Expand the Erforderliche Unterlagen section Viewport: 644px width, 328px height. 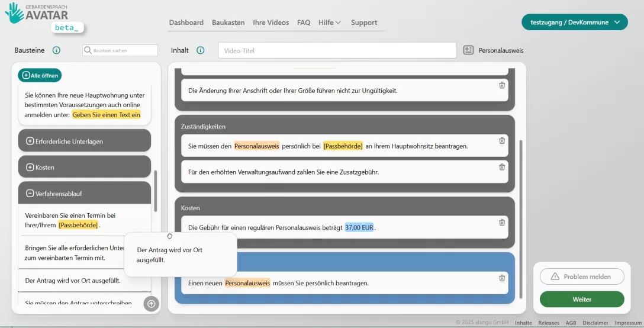point(30,142)
